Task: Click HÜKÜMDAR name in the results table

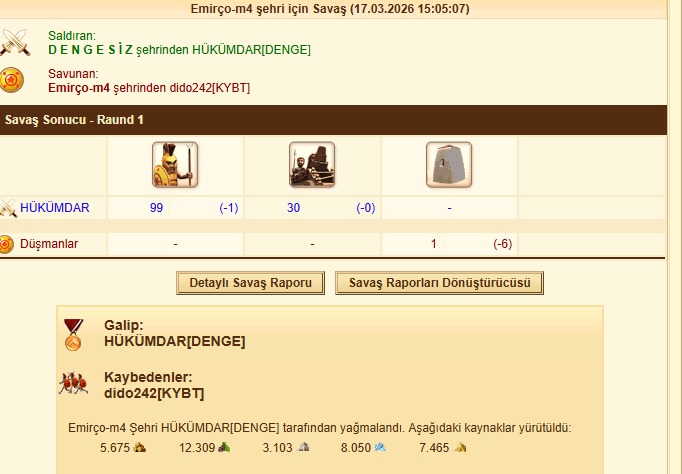Action: pyautogui.click(x=55, y=208)
